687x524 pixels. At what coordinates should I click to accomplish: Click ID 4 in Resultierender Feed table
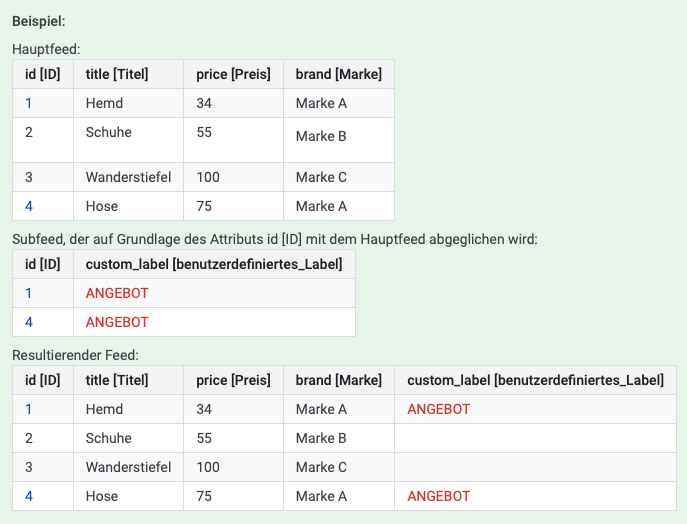pyautogui.click(x=28, y=496)
